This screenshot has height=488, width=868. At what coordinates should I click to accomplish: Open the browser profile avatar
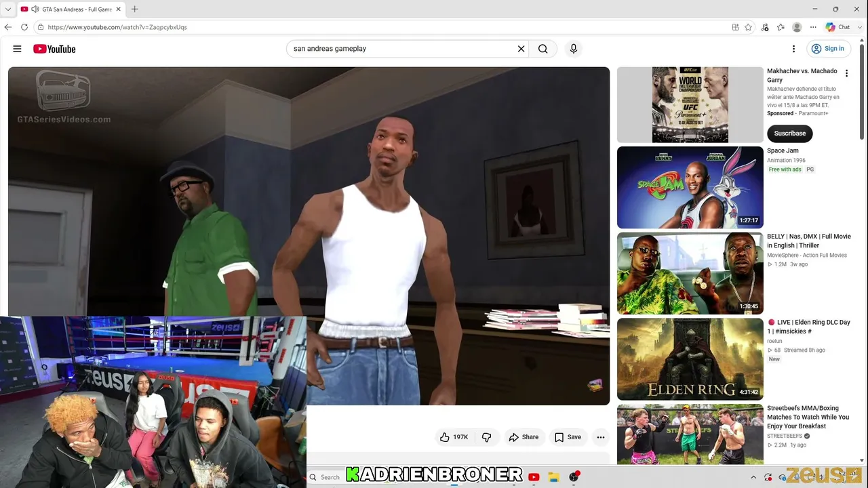[x=797, y=27]
